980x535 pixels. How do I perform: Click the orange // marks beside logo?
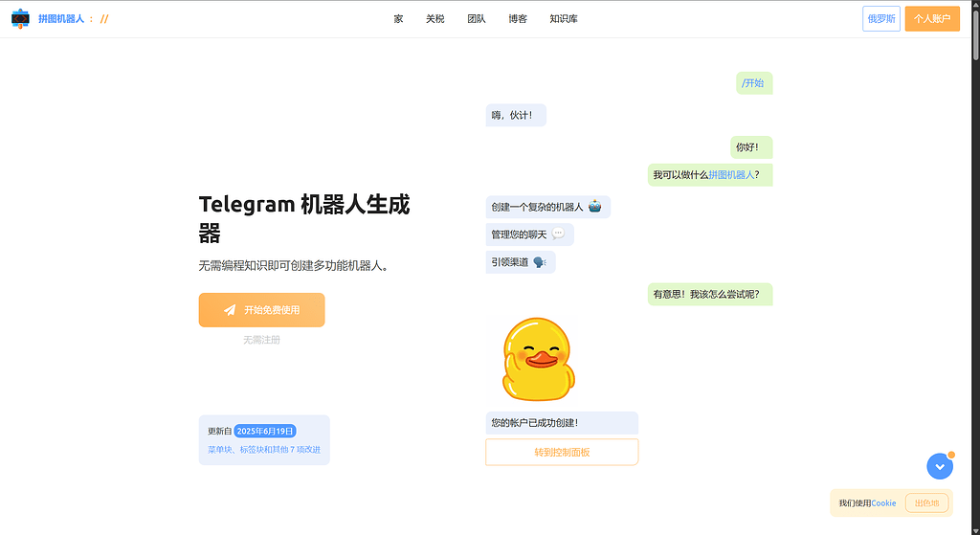click(x=104, y=19)
